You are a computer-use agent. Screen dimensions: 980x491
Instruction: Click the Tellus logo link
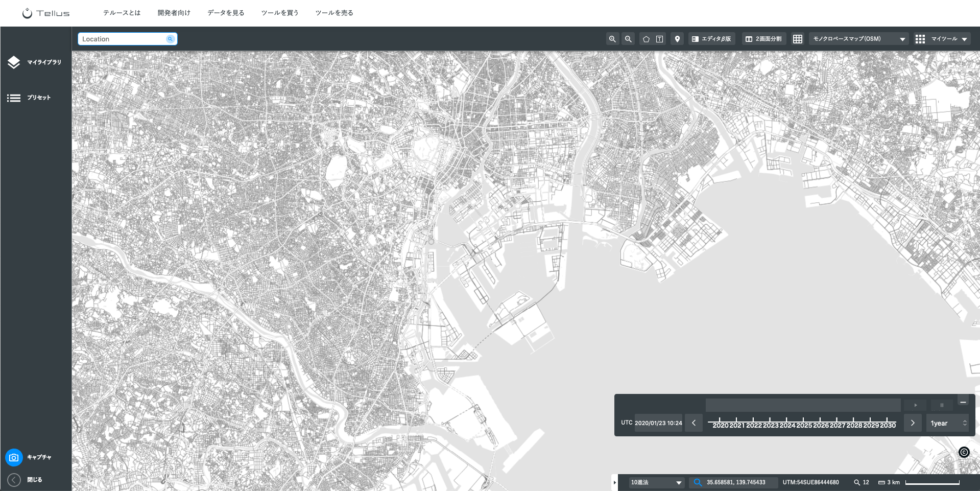(x=46, y=13)
